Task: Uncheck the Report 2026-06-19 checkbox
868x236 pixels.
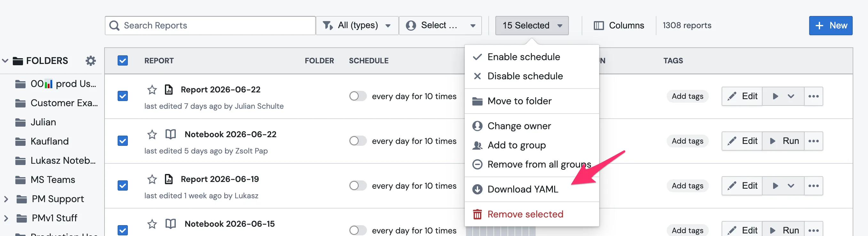Action: point(123,186)
